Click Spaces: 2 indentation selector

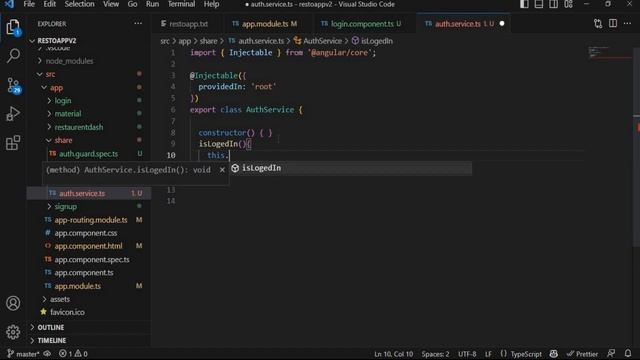(x=435, y=354)
